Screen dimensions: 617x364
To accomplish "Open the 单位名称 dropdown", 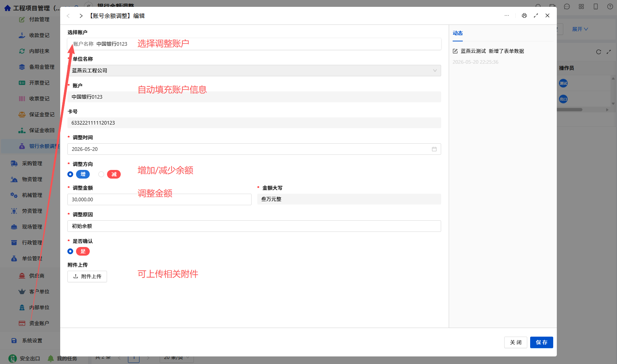I will tap(254, 71).
